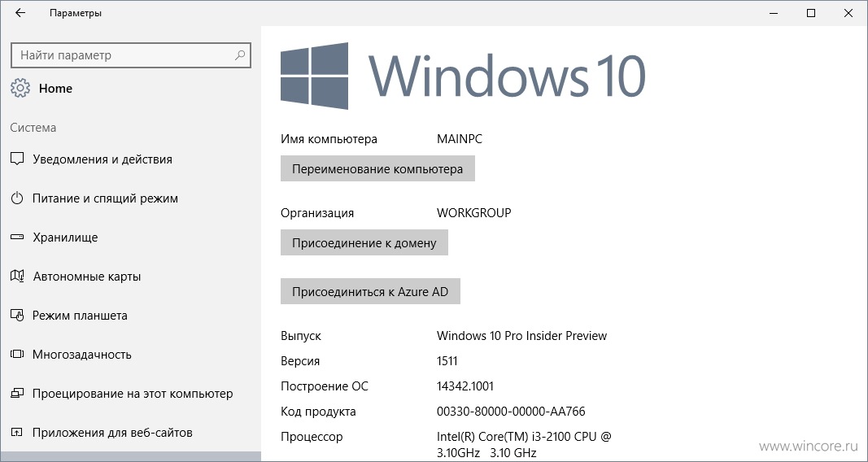Open Уведомления и действия via its icon
Image resolution: width=868 pixels, height=462 pixels.
coord(17,159)
